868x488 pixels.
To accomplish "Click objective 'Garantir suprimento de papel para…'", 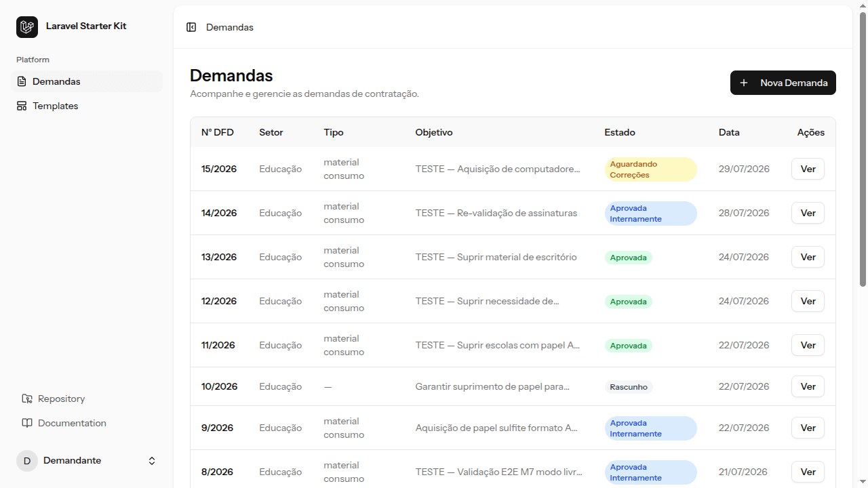I will 492,386.
